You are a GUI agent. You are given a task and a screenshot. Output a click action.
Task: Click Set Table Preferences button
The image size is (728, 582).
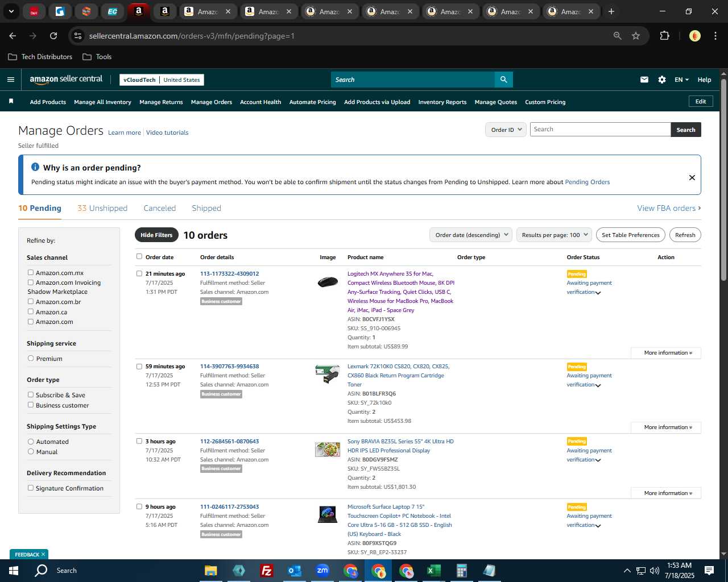click(631, 235)
